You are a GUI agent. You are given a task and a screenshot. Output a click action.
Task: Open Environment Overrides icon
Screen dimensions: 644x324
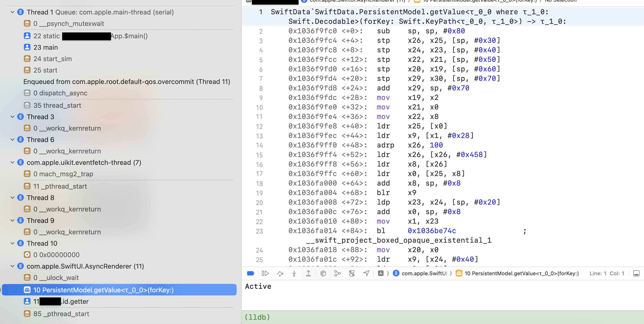[x=352, y=273]
